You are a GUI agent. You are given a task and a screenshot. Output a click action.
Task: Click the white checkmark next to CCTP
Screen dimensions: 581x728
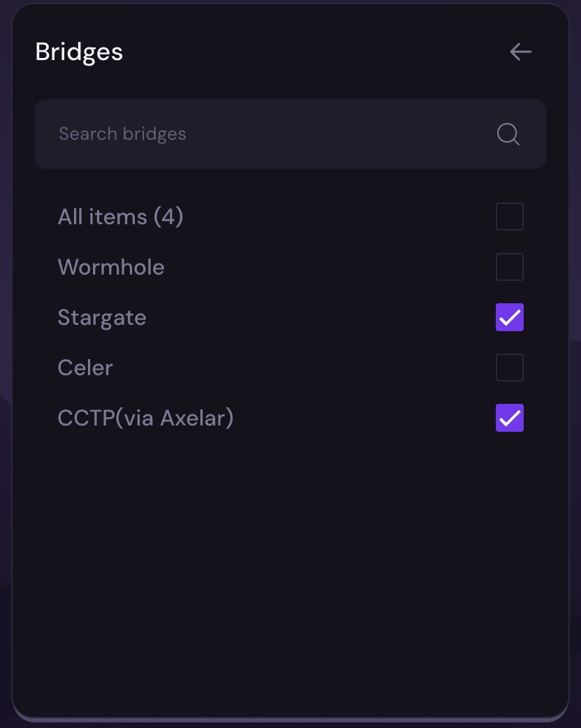[x=510, y=418]
